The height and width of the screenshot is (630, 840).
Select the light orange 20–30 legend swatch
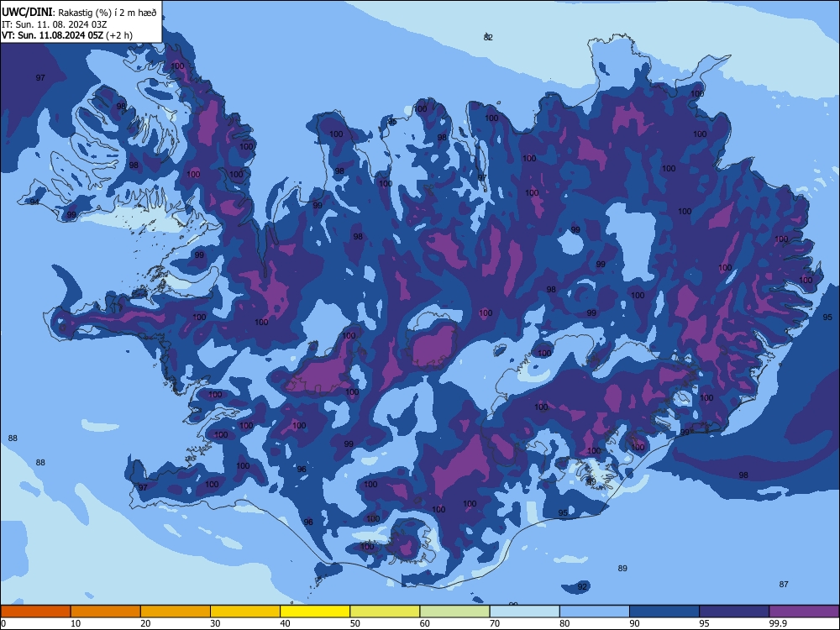click(176, 612)
